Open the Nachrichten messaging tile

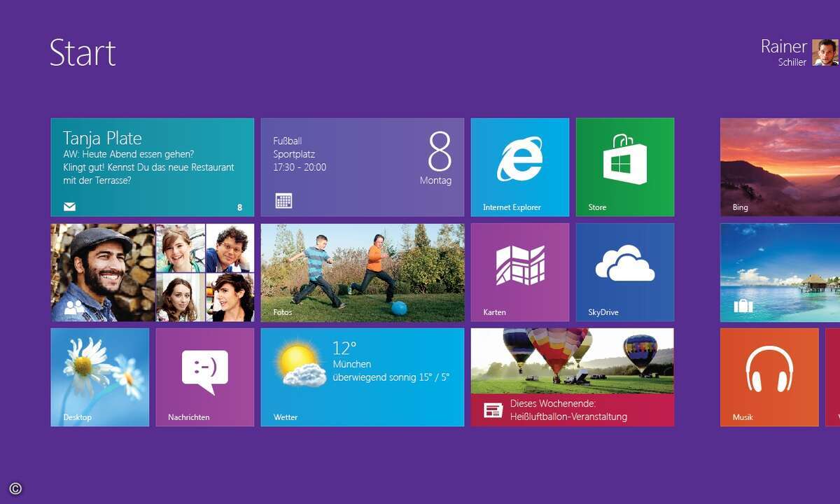click(x=205, y=377)
